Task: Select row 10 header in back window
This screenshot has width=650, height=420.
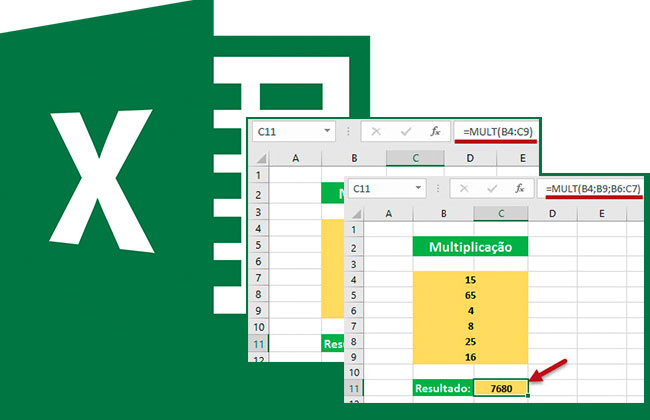Action: pyautogui.click(x=258, y=327)
